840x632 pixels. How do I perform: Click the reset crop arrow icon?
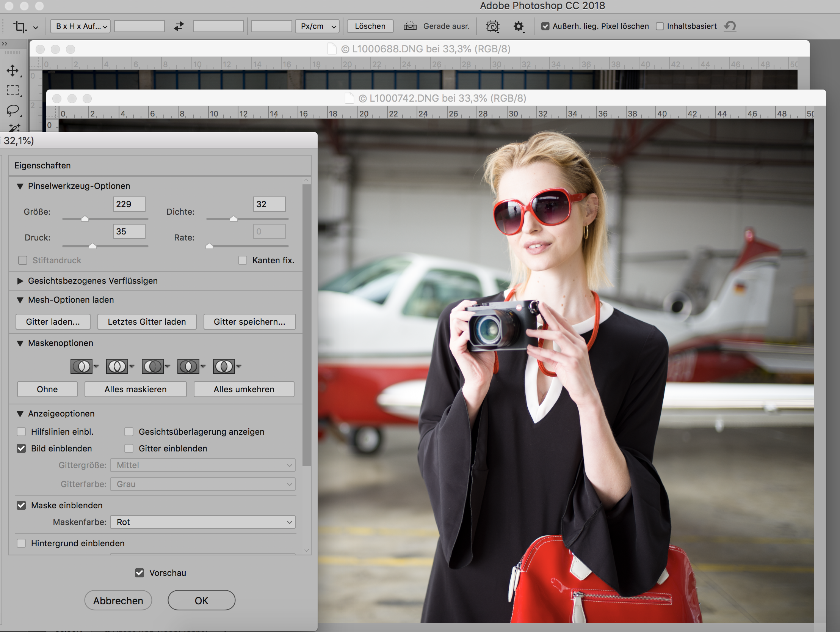click(x=730, y=26)
